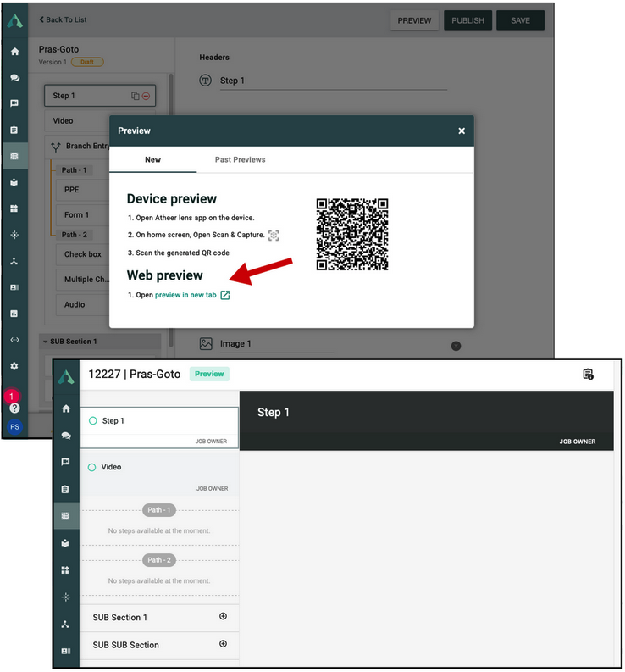The image size is (625, 672).
Task: Expand SUB SUB Section in preview
Action: click(223, 644)
